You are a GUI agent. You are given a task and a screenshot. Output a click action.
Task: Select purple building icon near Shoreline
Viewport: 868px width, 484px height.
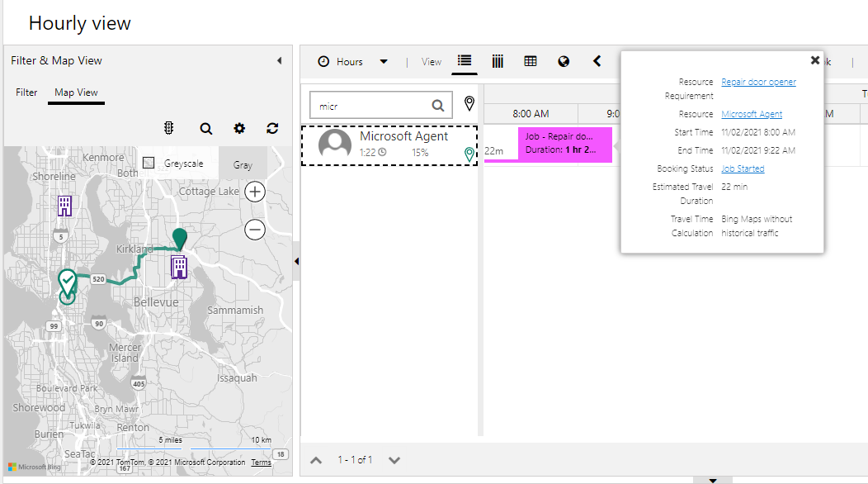pos(64,206)
